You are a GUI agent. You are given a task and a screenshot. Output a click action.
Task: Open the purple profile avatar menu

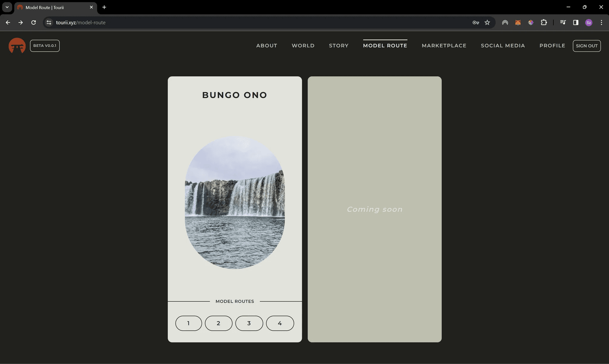tap(588, 23)
